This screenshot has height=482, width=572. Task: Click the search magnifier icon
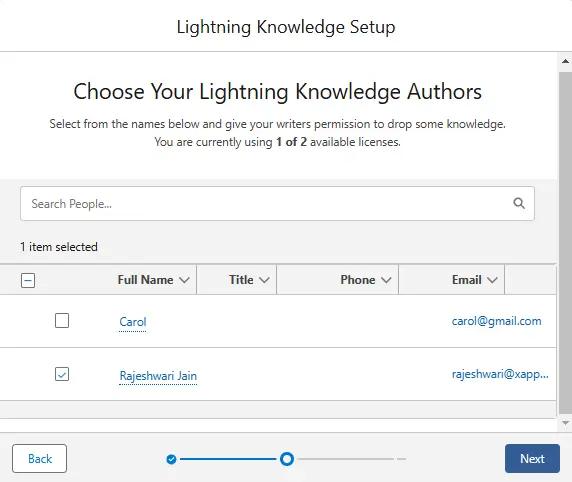[x=519, y=203]
